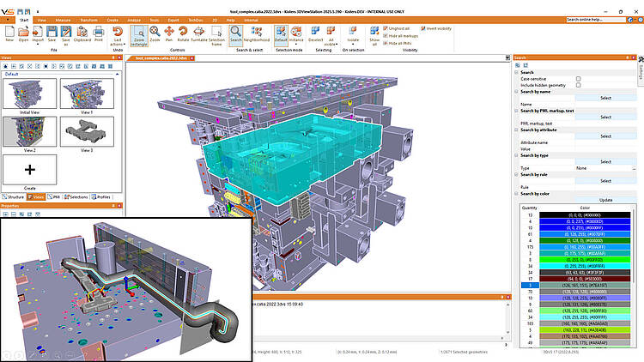
Task: Collapse the Search by name section
Action: click(x=516, y=91)
